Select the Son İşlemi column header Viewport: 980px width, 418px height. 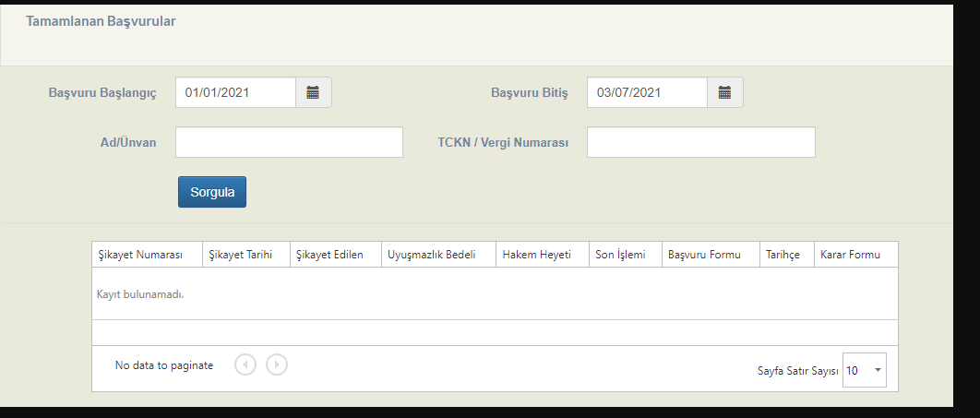626,255
